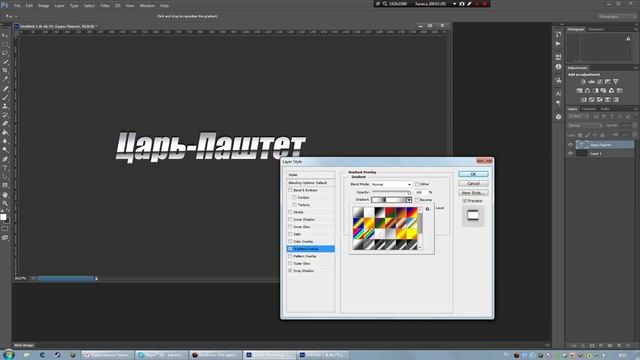640x360 pixels.
Task: Pick the rainbow striped gradient swatch
Action: click(x=358, y=234)
